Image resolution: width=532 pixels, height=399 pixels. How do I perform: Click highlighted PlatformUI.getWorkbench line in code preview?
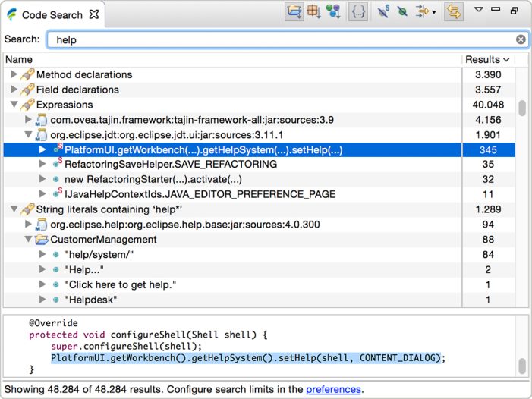(247, 358)
